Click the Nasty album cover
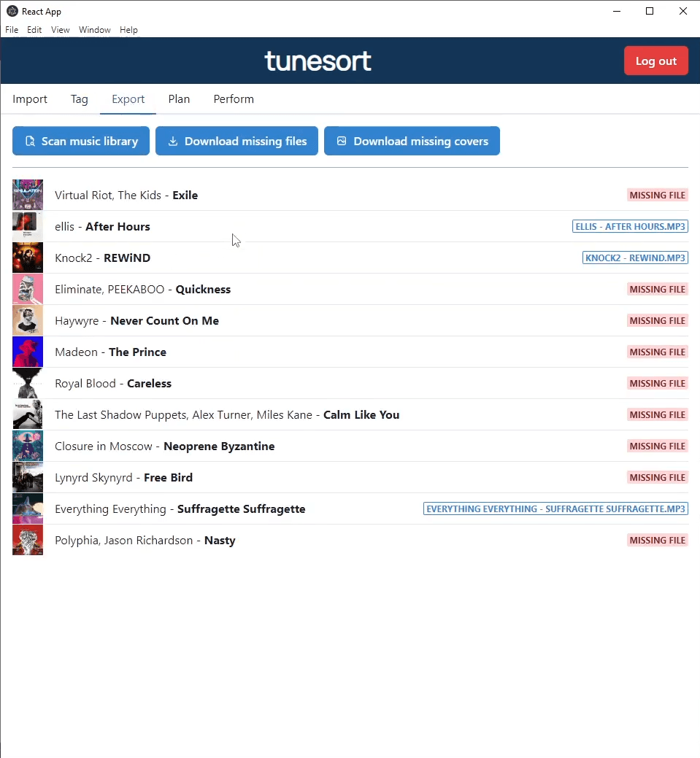Viewport: 700px width, 758px height. [28, 540]
